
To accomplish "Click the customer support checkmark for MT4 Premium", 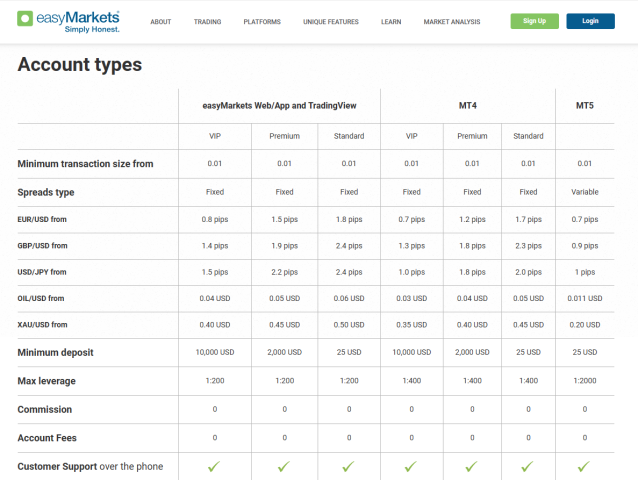I will (x=471, y=467).
